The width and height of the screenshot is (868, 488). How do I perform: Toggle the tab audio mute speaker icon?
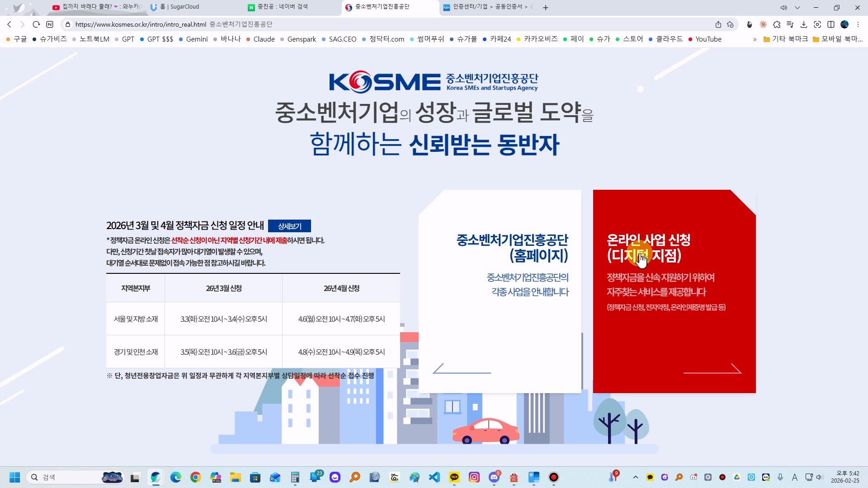(x=783, y=8)
